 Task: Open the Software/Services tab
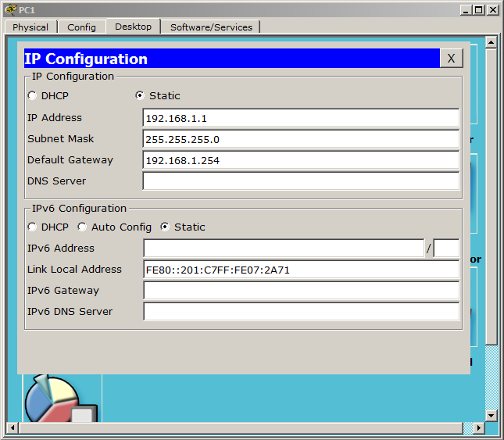tap(211, 27)
